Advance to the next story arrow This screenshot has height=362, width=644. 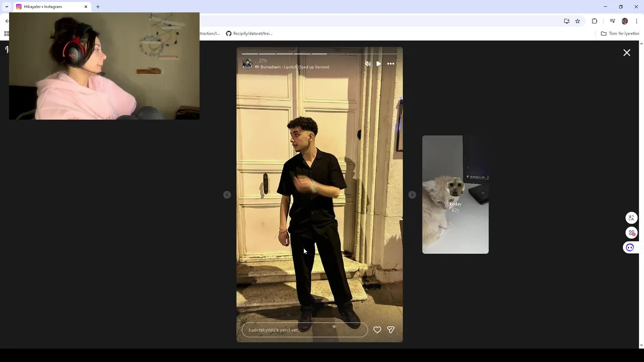pyautogui.click(x=412, y=195)
